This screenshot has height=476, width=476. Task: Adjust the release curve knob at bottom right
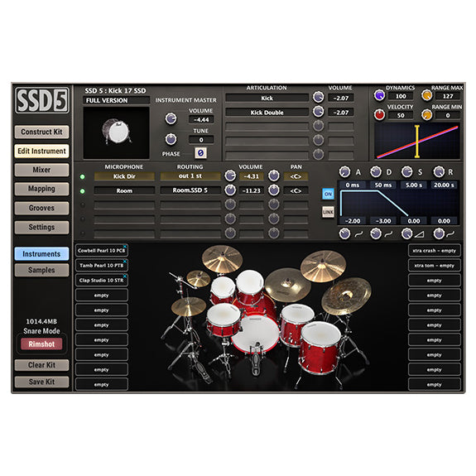coord(439,233)
